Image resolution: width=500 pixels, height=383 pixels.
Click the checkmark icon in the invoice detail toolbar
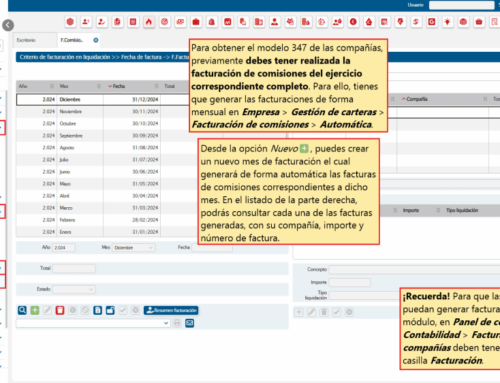coord(336,312)
